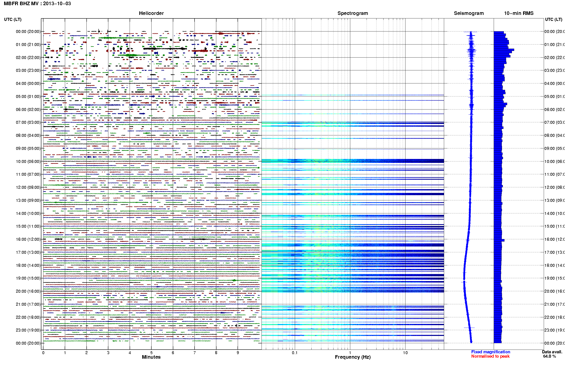Click the spectrogram band at 10:00 UTC

point(353,161)
